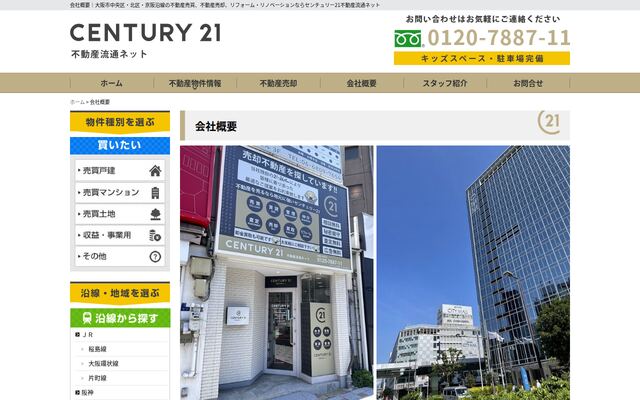Click the glass skyscraper photo
Image resolution: width=640 pixels, height=400 pixels.
point(473,273)
